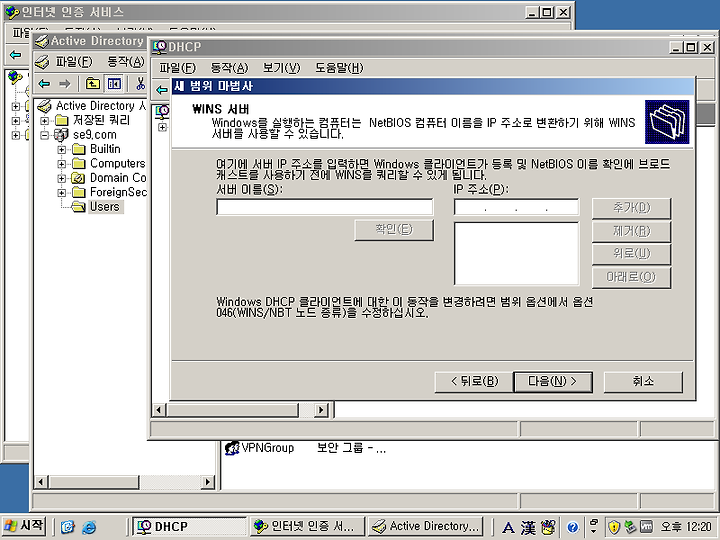
Task: Click back arrow in Internet Authentication Service window
Action: [16, 55]
